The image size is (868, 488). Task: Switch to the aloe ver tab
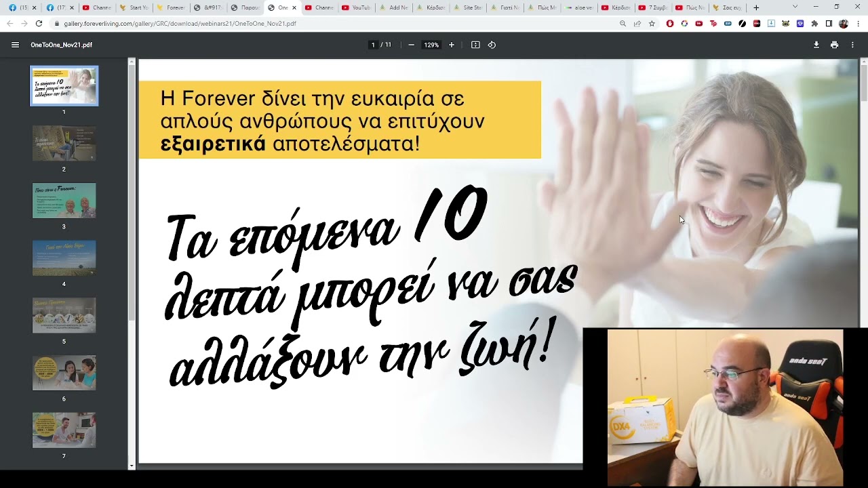(579, 7)
